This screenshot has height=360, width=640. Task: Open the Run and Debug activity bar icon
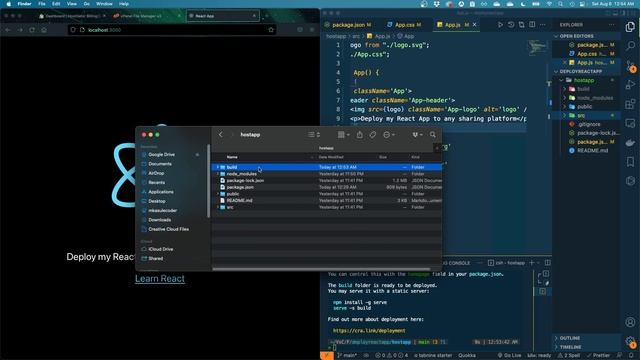point(630,84)
